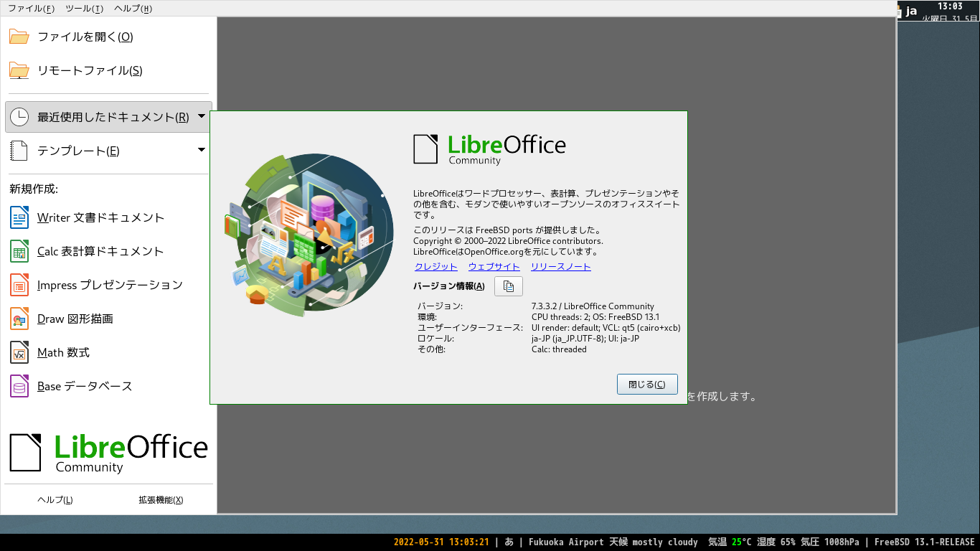The height and width of the screenshot is (551, 980).
Task: Click the ヘルプ button at sidebar bottom
Action: [x=55, y=500]
